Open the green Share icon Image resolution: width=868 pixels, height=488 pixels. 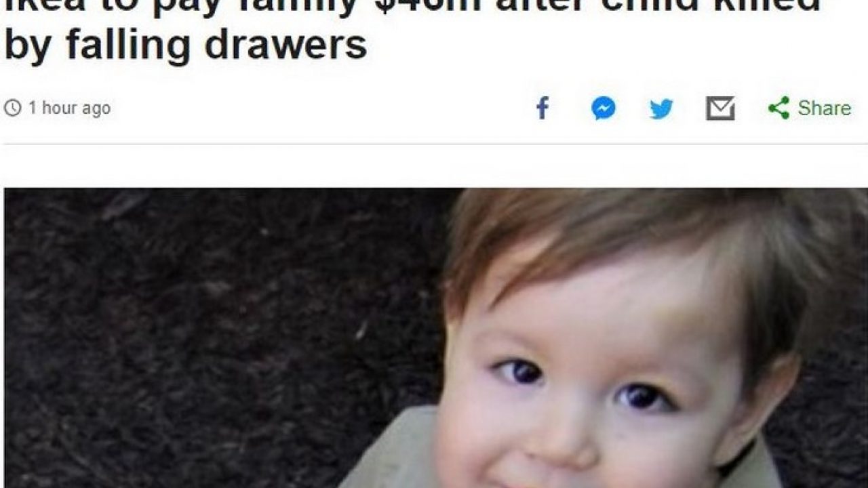tap(778, 108)
